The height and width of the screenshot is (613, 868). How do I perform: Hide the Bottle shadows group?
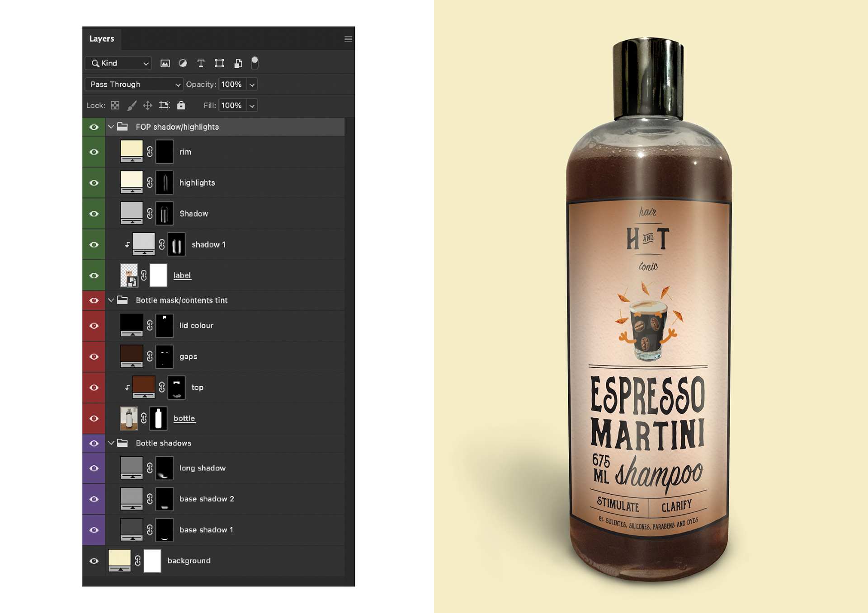point(94,443)
